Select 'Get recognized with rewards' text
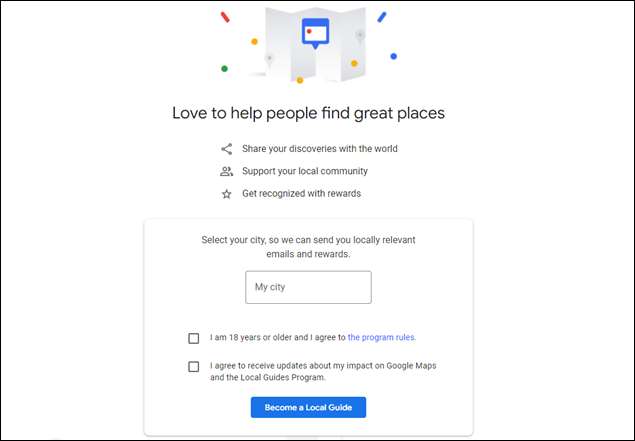 (301, 194)
